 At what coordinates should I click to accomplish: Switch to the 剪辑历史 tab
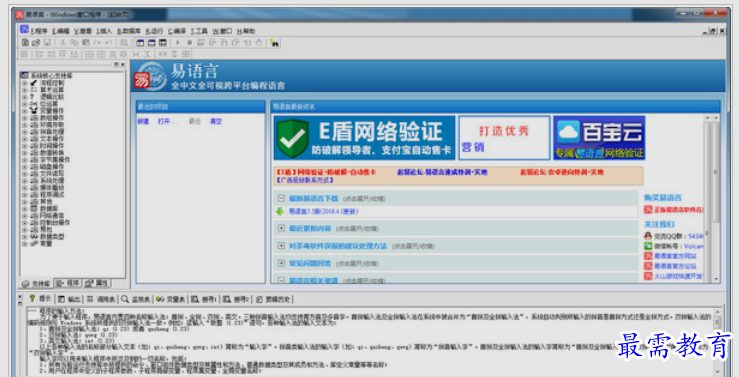pos(273,299)
